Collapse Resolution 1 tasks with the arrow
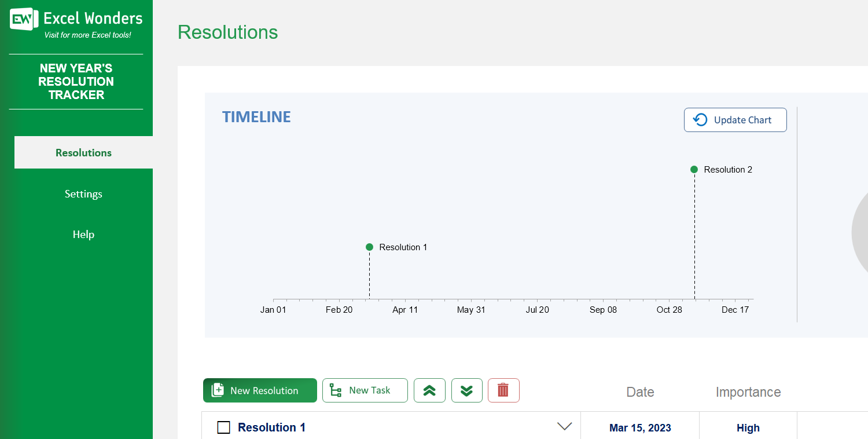Viewport: 868px width, 439px height. tap(564, 426)
